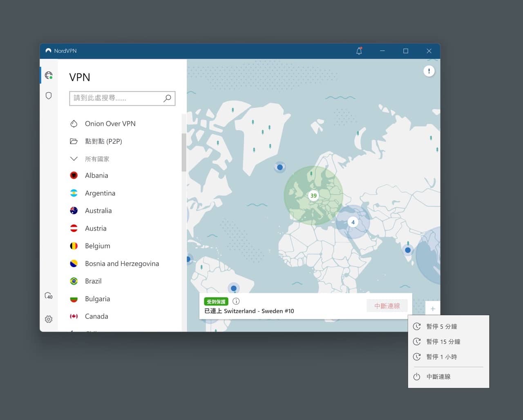
Task: Click the Onion Over VPN icon
Action: 74,123
